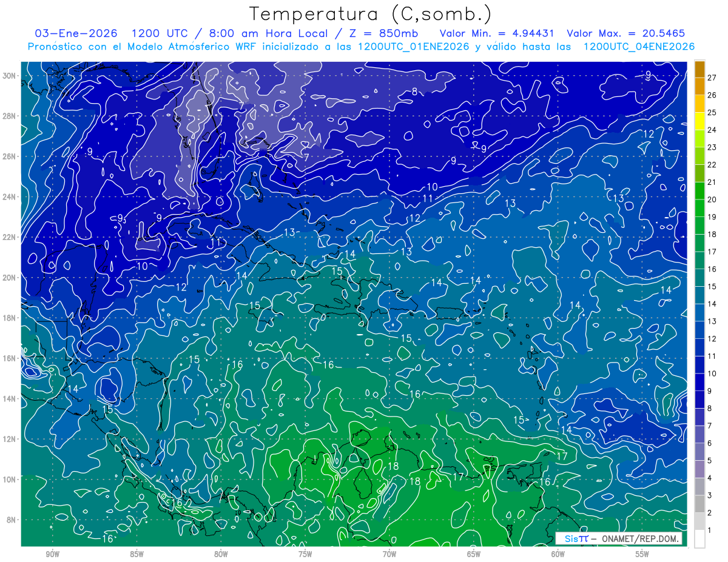This screenshot has height=562, width=728.
Task: Click the longitude axis label "85W"
Action: click(x=136, y=554)
